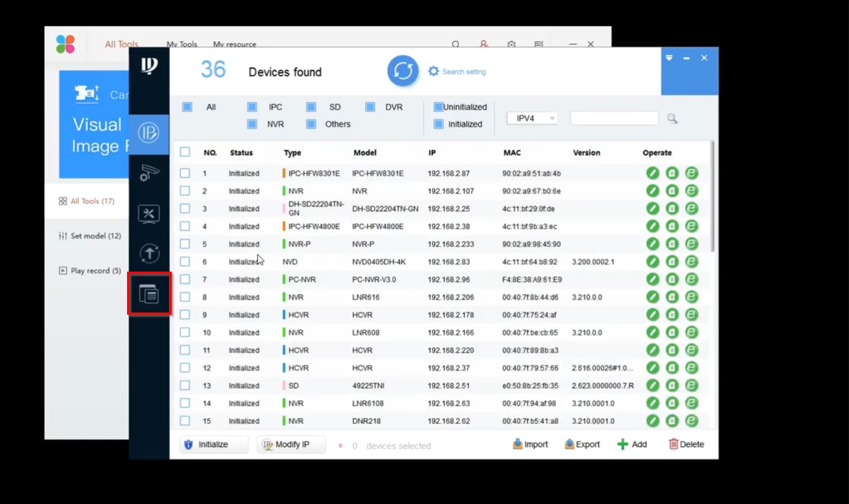Open web icon for LNR616 row
This screenshot has width=849, height=504.
pos(692,297)
